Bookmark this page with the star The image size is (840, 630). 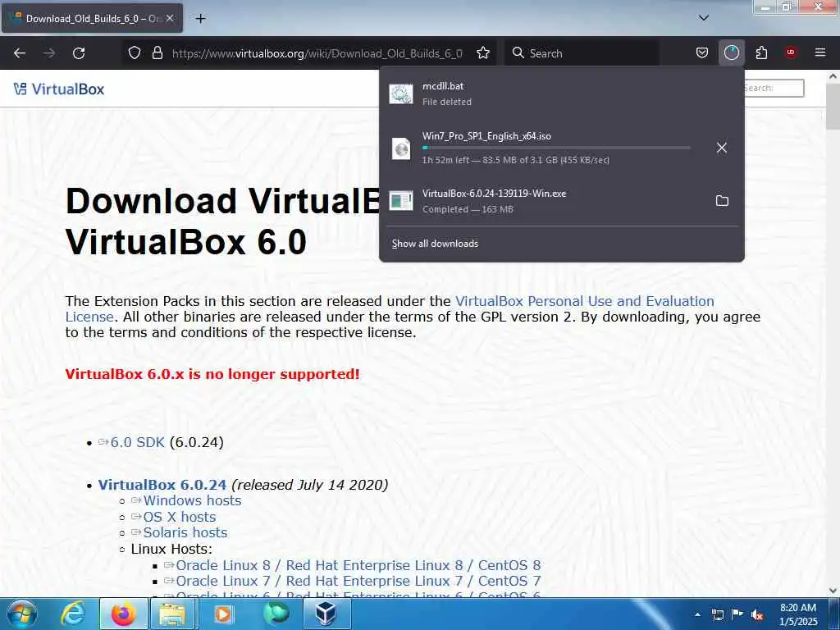pos(483,53)
